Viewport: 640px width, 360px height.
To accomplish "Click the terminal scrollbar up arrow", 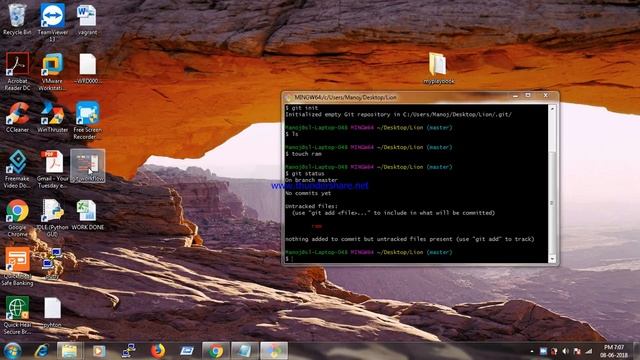I will (552, 109).
